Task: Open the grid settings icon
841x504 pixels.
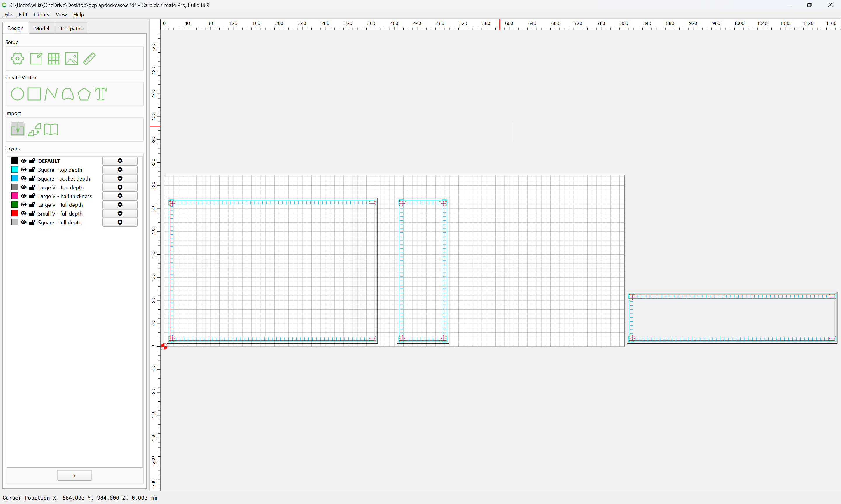Action: click(x=53, y=58)
